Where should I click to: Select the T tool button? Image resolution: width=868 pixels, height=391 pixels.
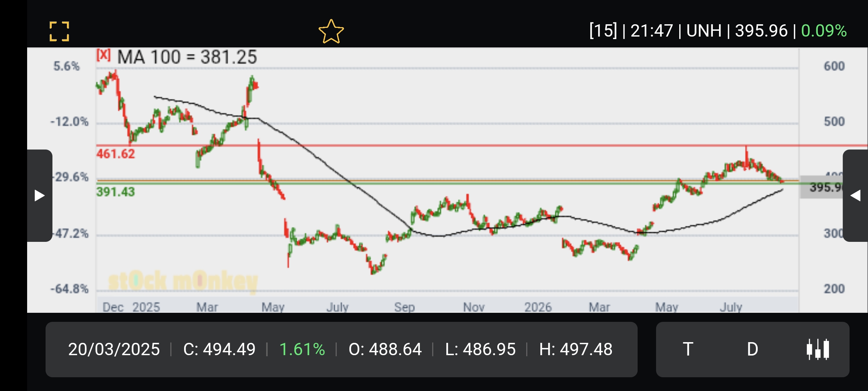(x=688, y=349)
